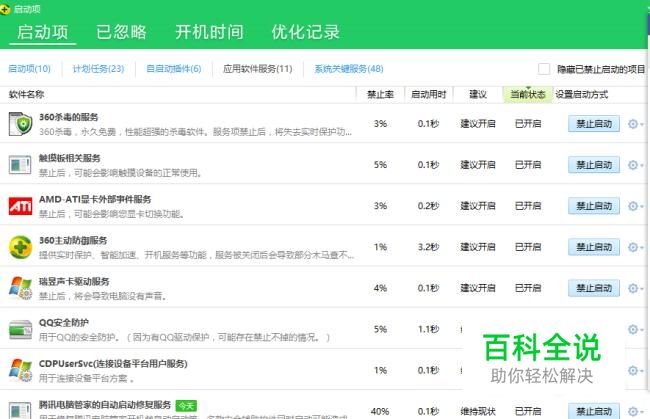
Task: Select the 计划任务(23) sub-tab
Action: click(98, 69)
